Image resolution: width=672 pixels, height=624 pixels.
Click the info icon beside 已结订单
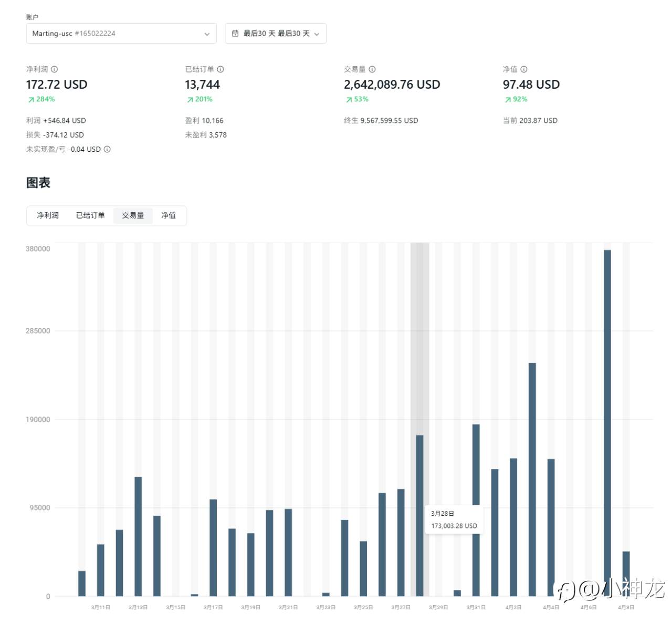(220, 69)
